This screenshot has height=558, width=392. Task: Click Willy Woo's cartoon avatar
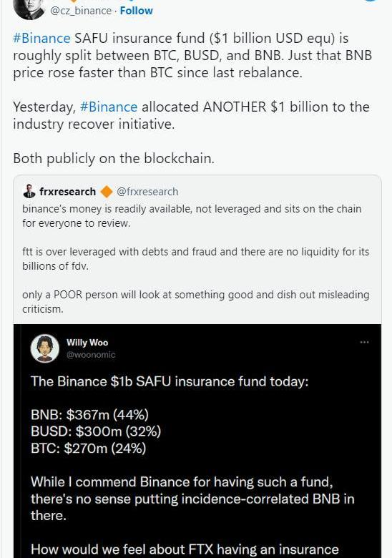[45, 348]
